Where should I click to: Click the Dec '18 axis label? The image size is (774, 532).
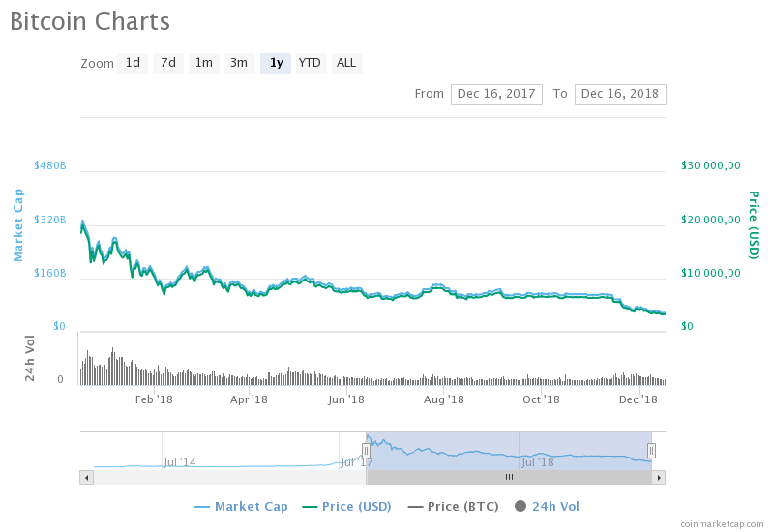pyautogui.click(x=639, y=399)
